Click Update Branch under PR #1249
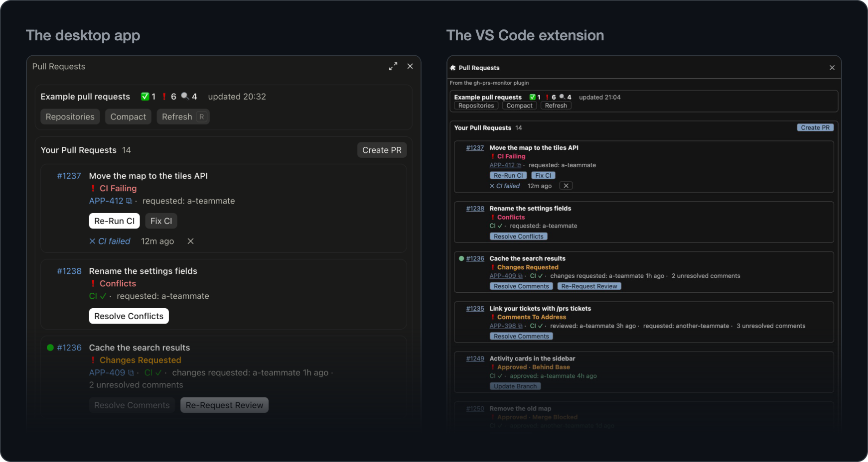868x462 pixels. (x=515, y=386)
